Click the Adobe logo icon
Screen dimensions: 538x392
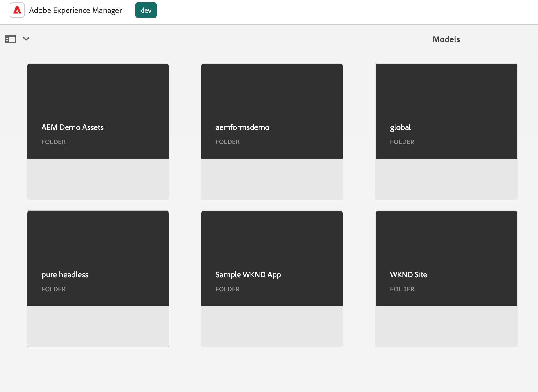(17, 10)
